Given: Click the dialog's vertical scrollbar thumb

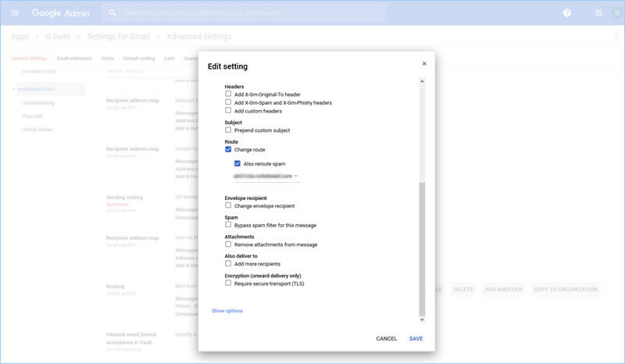Looking at the screenshot, I should [x=422, y=249].
